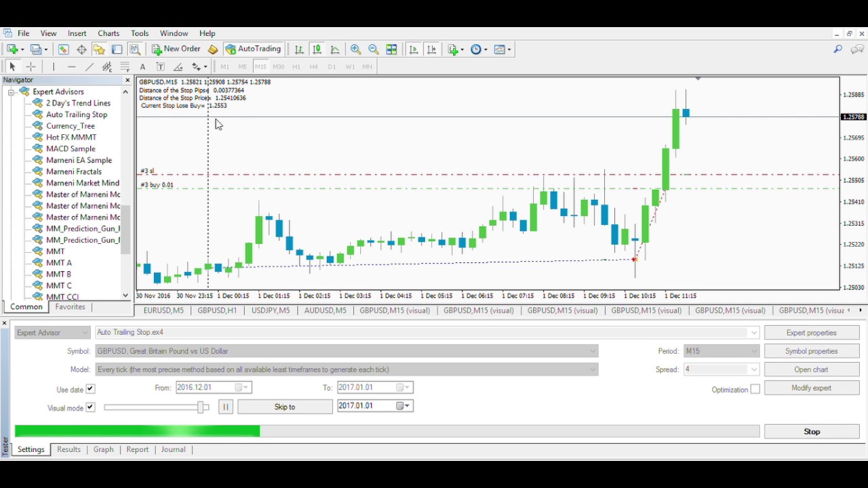Screen dimensions: 868x488
Task: Click the Zoom Out magnifier icon
Action: [374, 49]
